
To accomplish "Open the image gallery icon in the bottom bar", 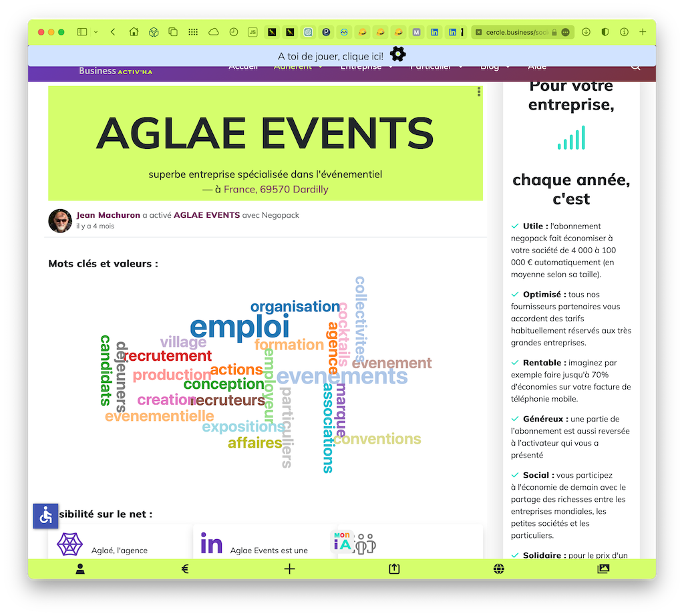I will pyautogui.click(x=603, y=569).
